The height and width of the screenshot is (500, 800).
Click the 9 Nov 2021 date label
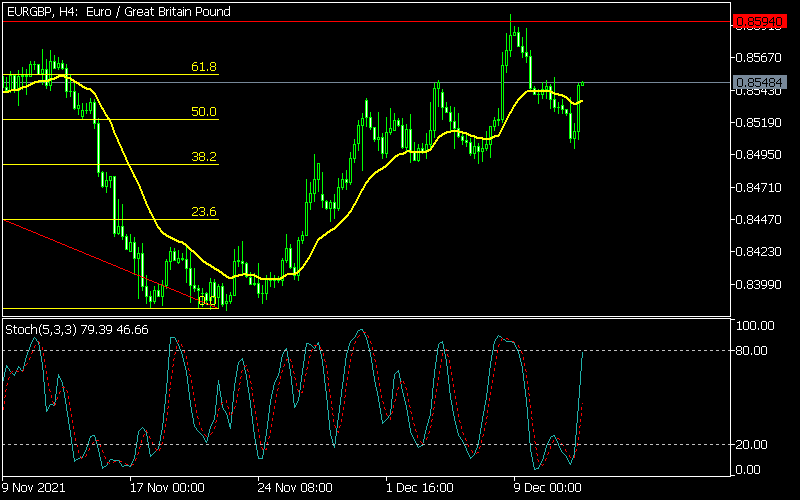point(34,488)
